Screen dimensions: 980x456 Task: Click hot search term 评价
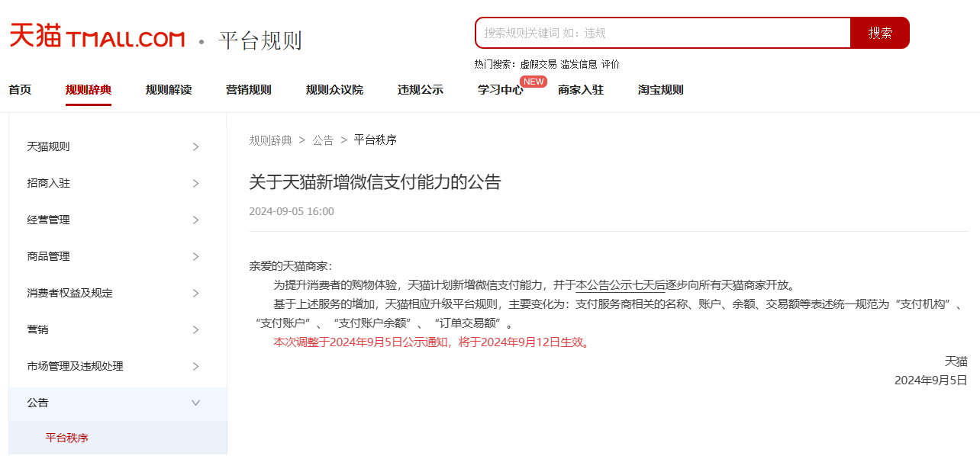(x=610, y=64)
